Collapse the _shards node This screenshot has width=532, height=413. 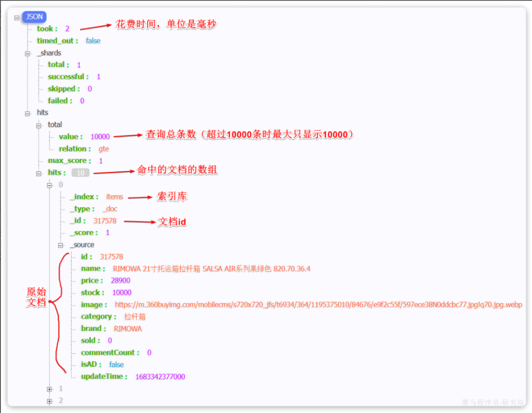click(x=28, y=53)
